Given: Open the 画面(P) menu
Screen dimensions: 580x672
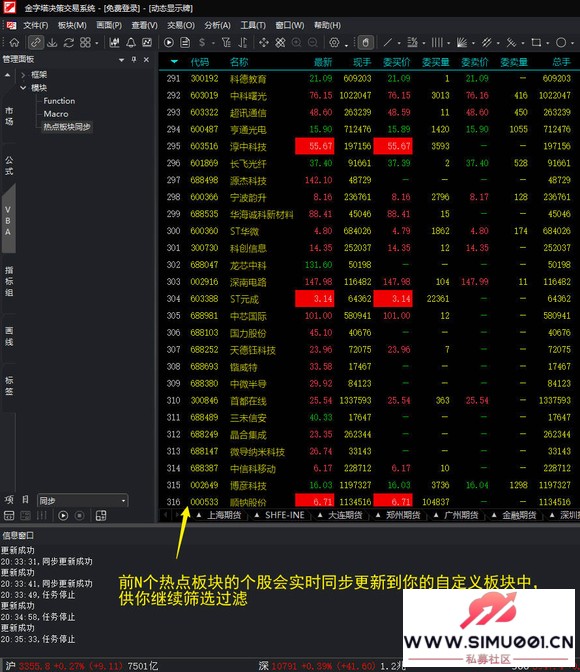Looking at the screenshot, I should (109, 25).
